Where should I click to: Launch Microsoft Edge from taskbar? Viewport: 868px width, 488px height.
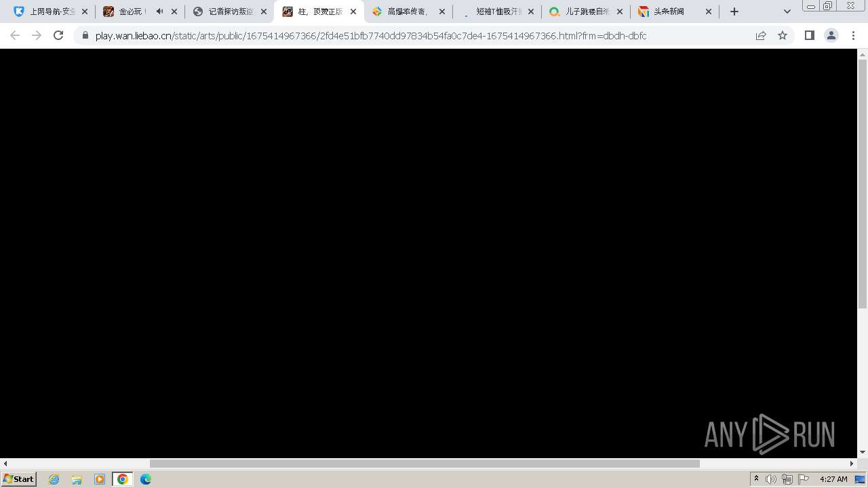[x=146, y=479]
